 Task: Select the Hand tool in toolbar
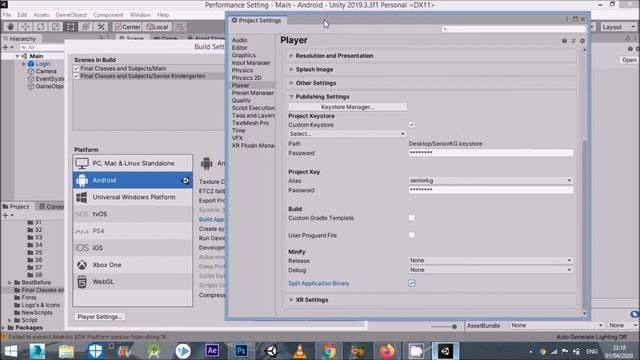10,27
